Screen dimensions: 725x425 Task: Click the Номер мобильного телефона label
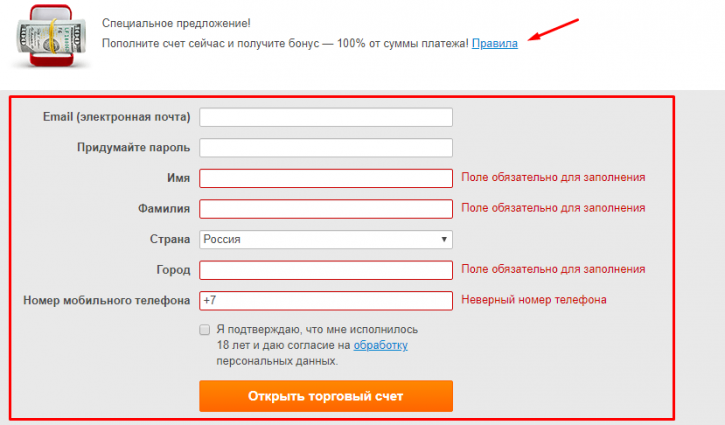click(107, 301)
